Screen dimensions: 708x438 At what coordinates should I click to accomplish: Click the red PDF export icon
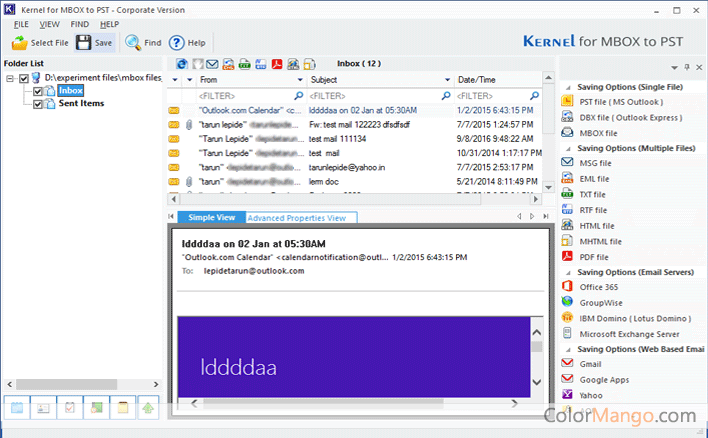(278, 64)
